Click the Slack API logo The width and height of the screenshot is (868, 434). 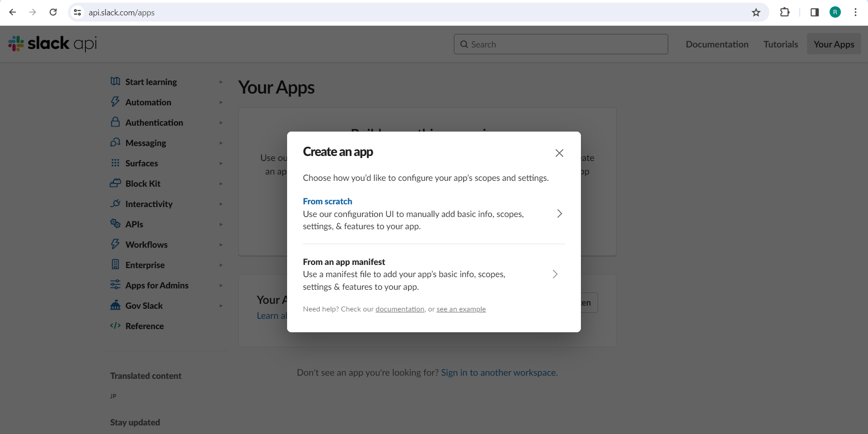click(x=52, y=43)
